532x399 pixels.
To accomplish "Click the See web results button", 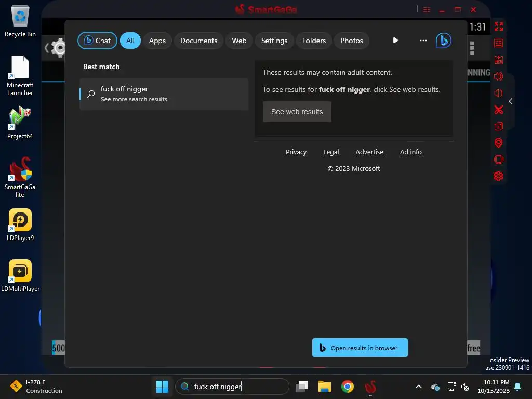I will (297, 112).
